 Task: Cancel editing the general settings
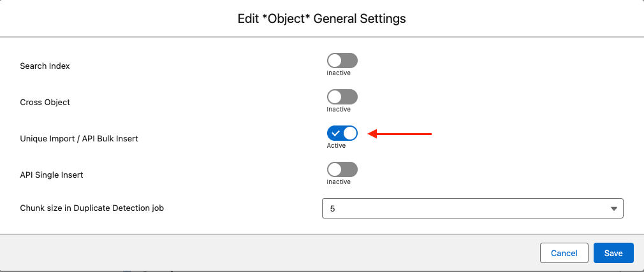pyautogui.click(x=564, y=253)
